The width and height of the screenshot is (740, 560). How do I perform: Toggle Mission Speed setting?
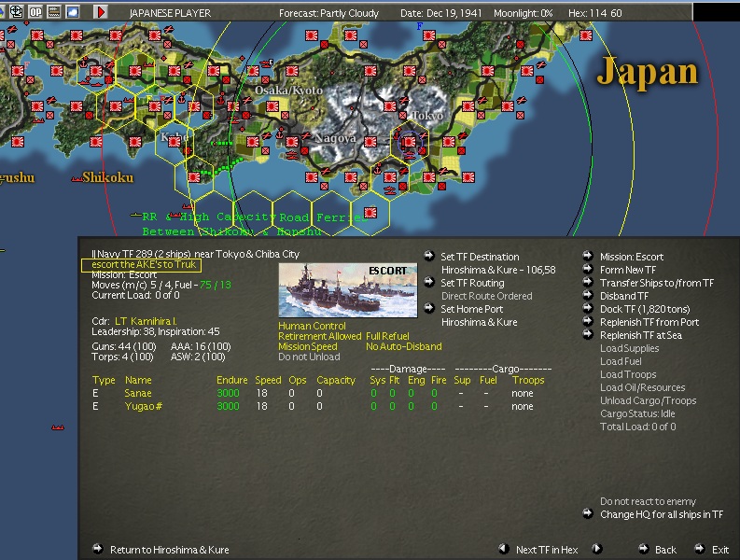point(308,346)
